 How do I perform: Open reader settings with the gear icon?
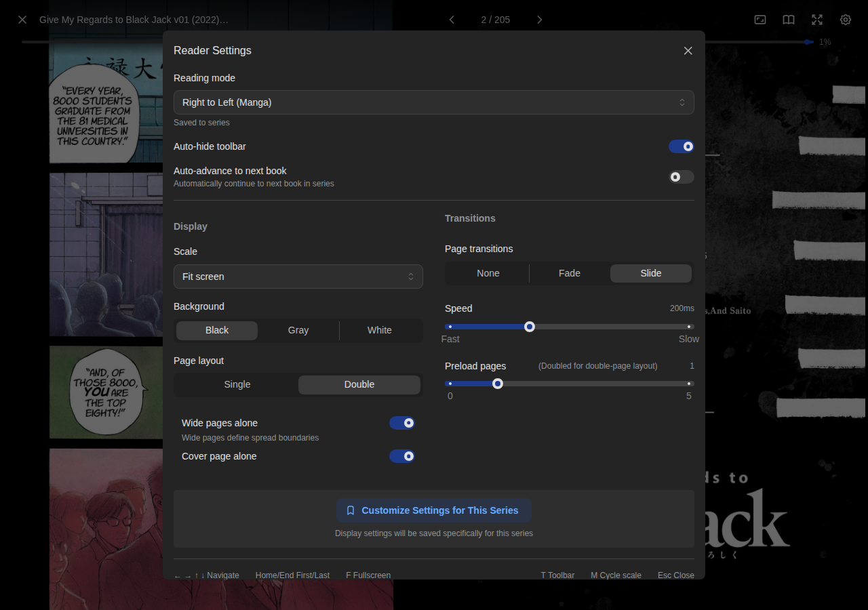pyautogui.click(x=845, y=20)
